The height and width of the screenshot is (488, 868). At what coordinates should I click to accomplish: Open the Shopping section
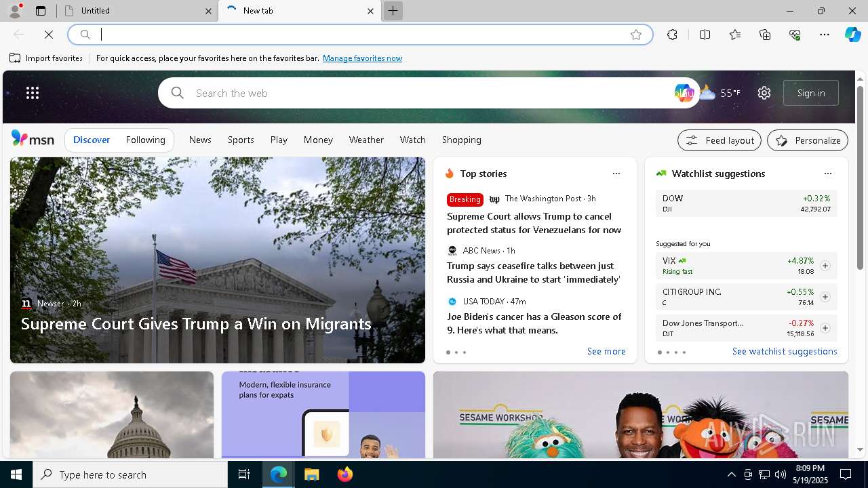462,140
